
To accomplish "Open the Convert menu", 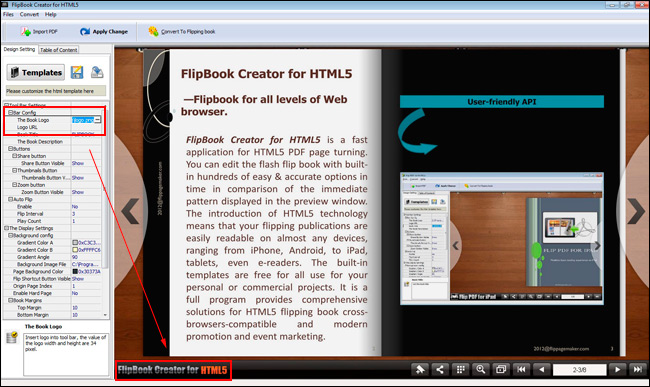I will 29,15.
